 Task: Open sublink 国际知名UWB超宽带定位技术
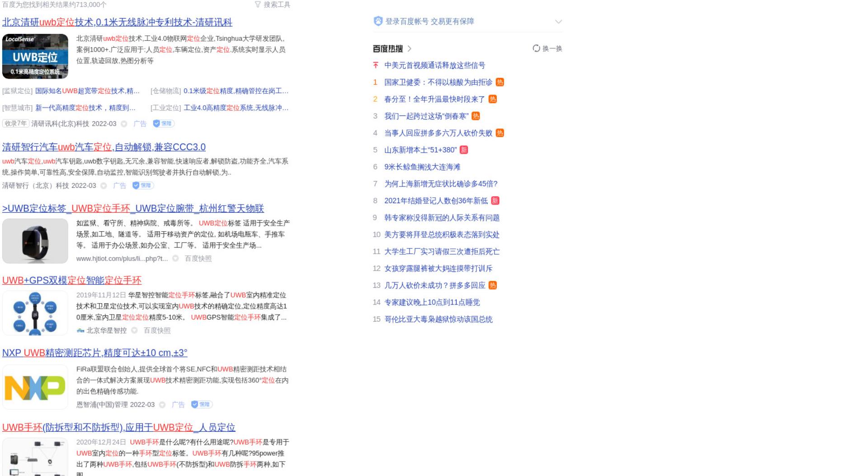pyautogui.click(x=87, y=91)
